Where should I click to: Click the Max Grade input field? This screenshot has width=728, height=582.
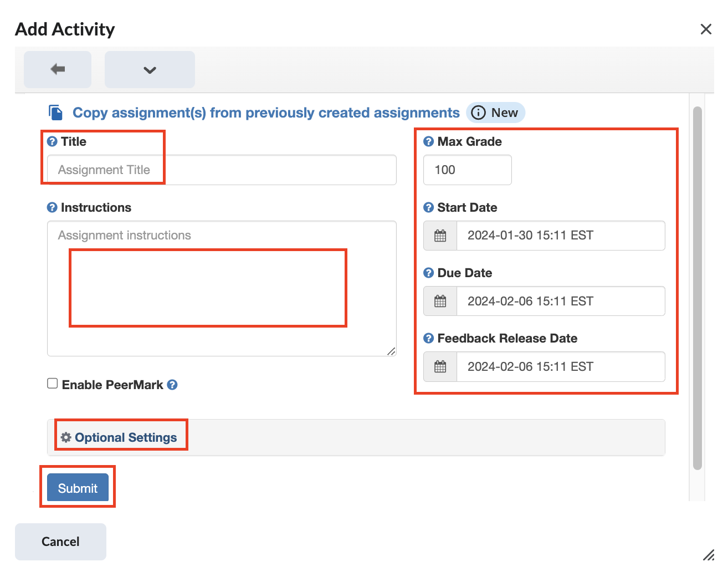467,170
